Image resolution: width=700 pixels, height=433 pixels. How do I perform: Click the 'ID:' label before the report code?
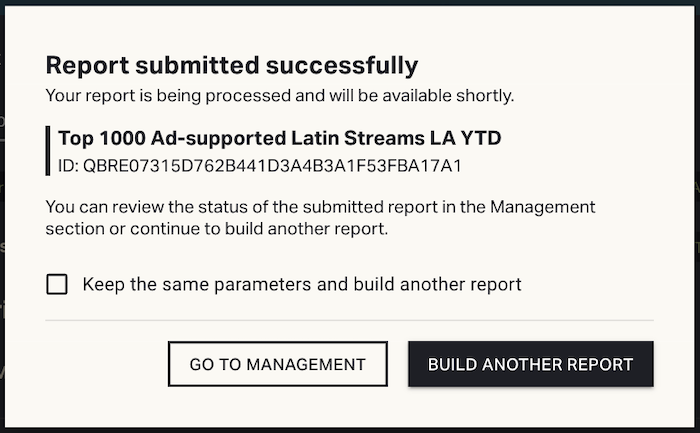(x=68, y=164)
